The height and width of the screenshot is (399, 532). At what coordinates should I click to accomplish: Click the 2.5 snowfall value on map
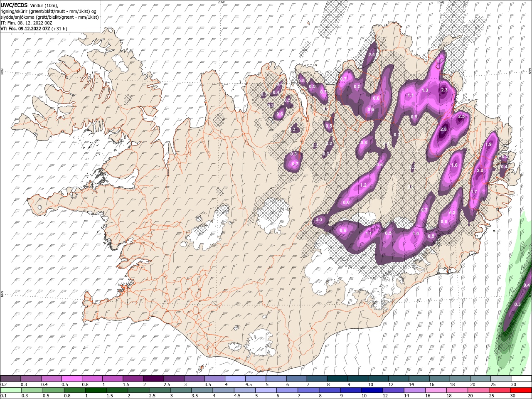coord(461,117)
